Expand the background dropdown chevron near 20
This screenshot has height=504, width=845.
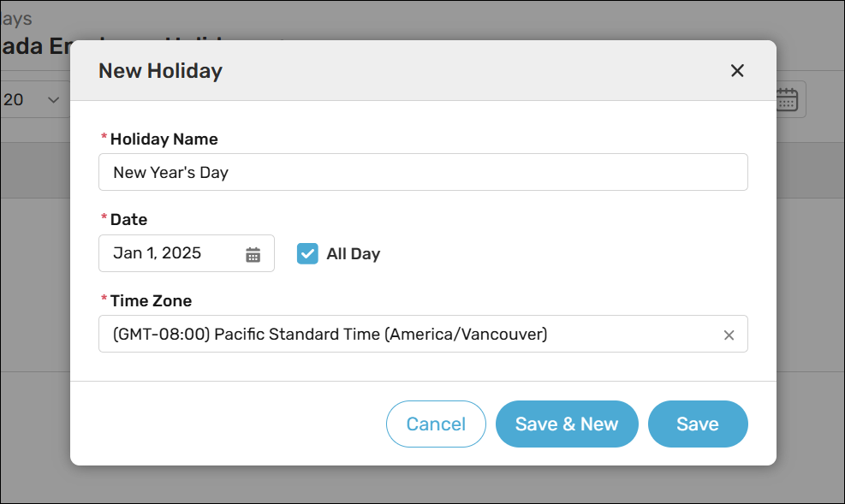[x=53, y=100]
